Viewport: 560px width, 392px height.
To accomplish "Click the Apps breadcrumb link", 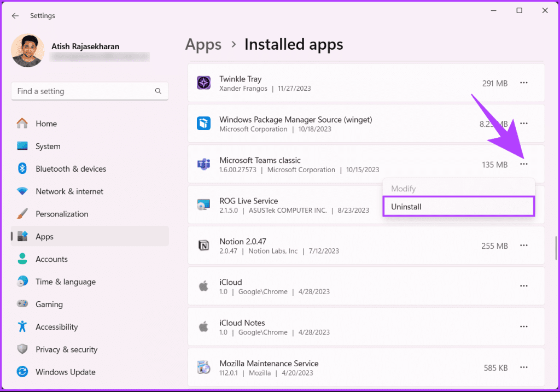I will point(203,44).
